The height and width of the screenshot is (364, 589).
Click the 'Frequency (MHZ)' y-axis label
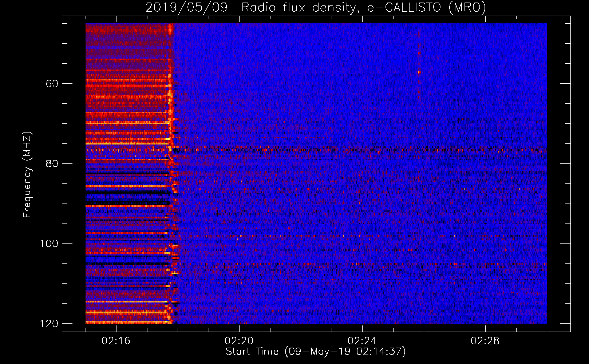tap(27, 175)
